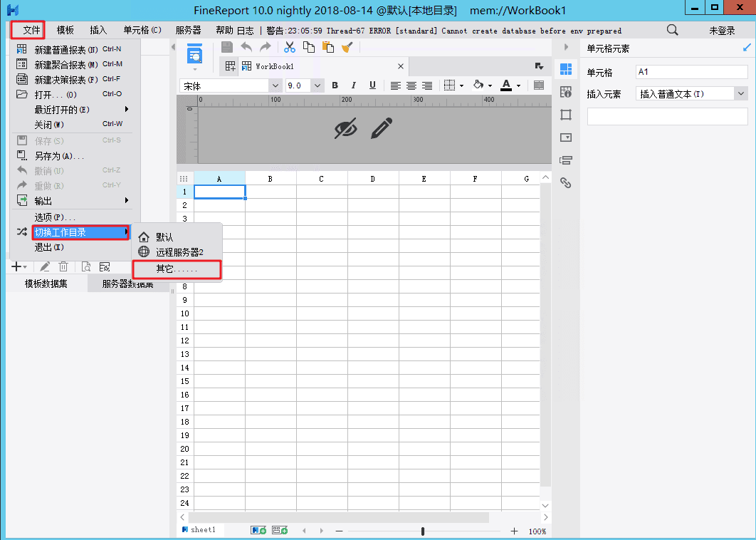756x540 pixels.
Task: Click the preview report icon
Action: coord(195,53)
